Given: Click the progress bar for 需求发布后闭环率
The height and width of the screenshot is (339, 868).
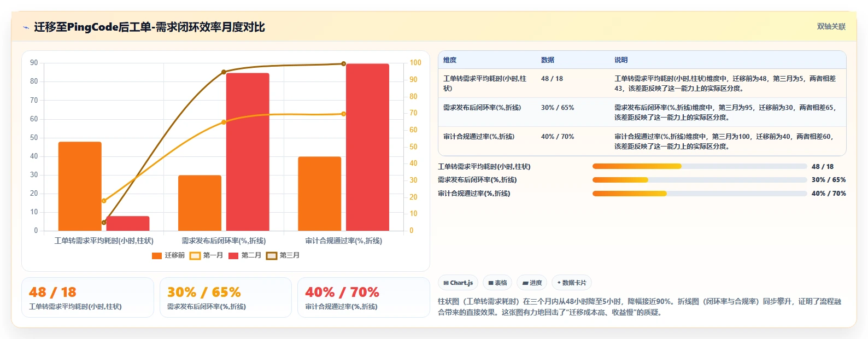Looking at the screenshot, I should click(700, 180).
